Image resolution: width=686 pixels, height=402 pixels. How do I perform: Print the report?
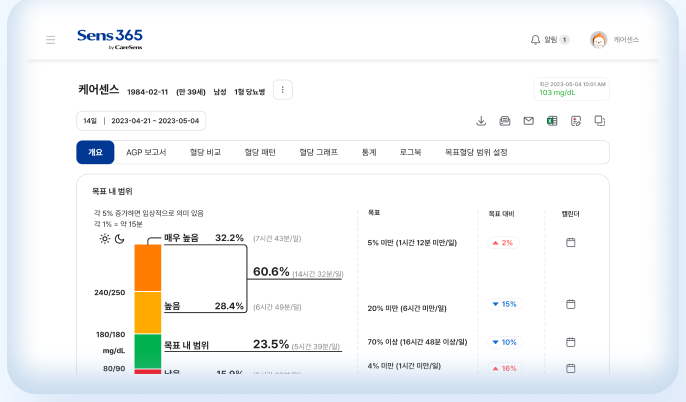[505, 121]
